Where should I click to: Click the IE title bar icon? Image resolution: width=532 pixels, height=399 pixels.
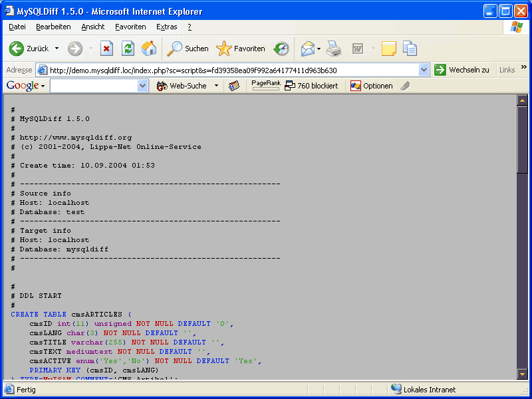point(9,11)
